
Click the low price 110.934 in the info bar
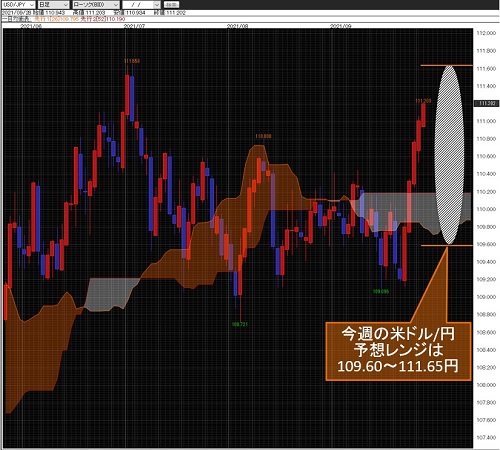pyautogui.click(x=136, y=13)
